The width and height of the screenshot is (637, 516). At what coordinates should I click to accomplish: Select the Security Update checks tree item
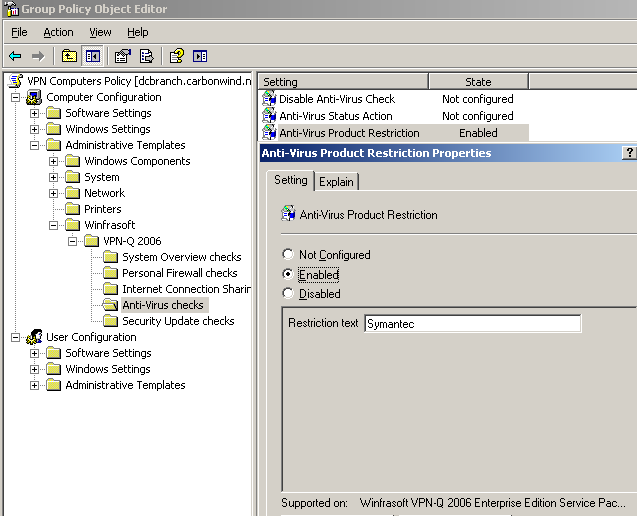[178, 321]
